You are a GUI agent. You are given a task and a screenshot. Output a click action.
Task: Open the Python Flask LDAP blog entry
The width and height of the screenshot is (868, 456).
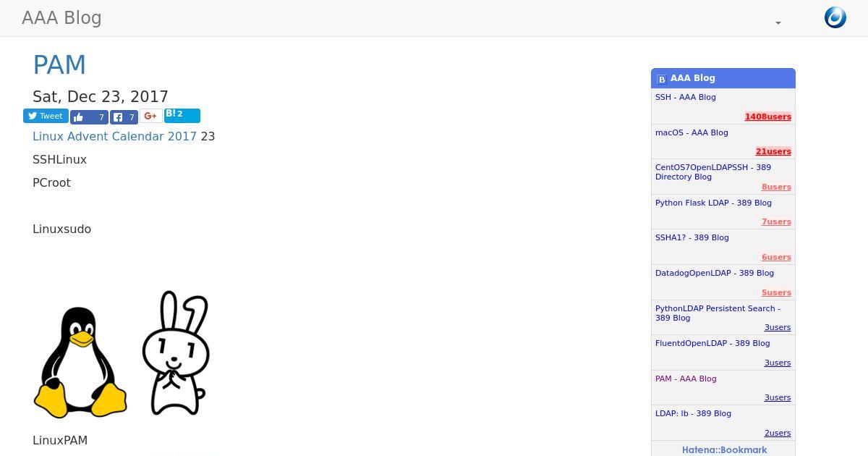click(713, 203)
